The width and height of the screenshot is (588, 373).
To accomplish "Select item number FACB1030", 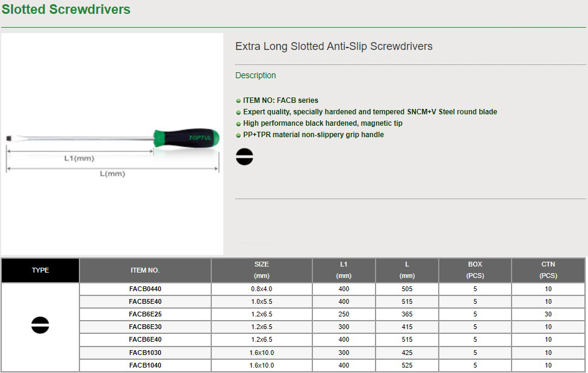I will [145, 353].
